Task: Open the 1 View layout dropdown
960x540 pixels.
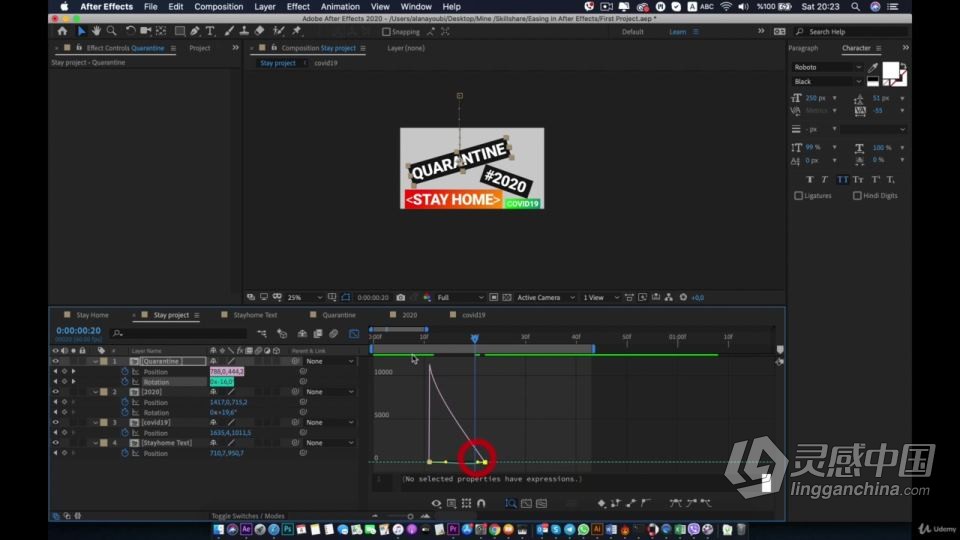Action: coord(601,298)
